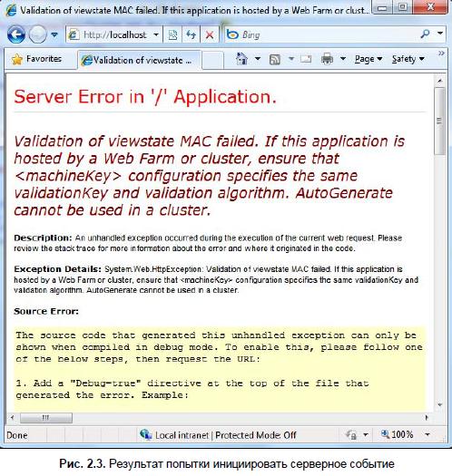Click the Compatibility View icon
This screenshot has width=452, height=476.
[172, 35]
